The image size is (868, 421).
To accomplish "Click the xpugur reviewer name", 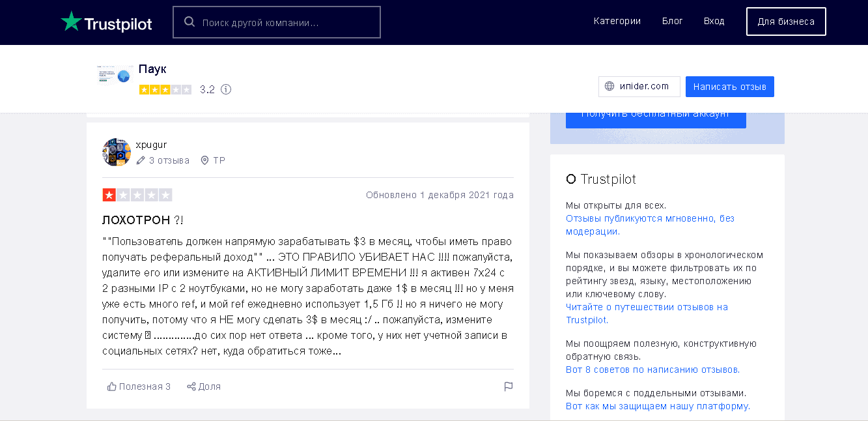I will (x=151, y=145).
